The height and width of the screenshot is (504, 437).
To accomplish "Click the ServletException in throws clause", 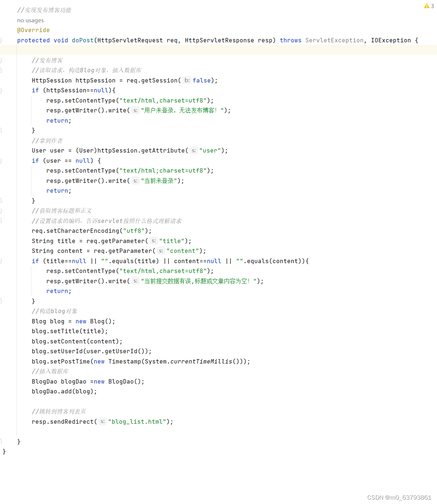I will (x=334, y=41).
